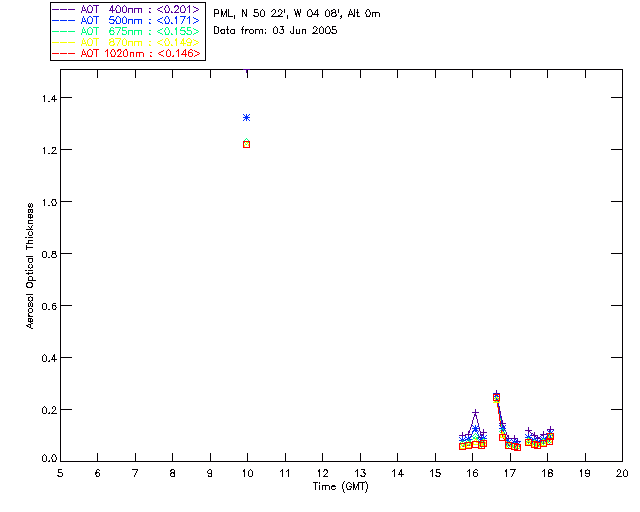Click the blue asterisk data point near 1.32
Viewport: 640px width, 512px height.
coord(246,118)
